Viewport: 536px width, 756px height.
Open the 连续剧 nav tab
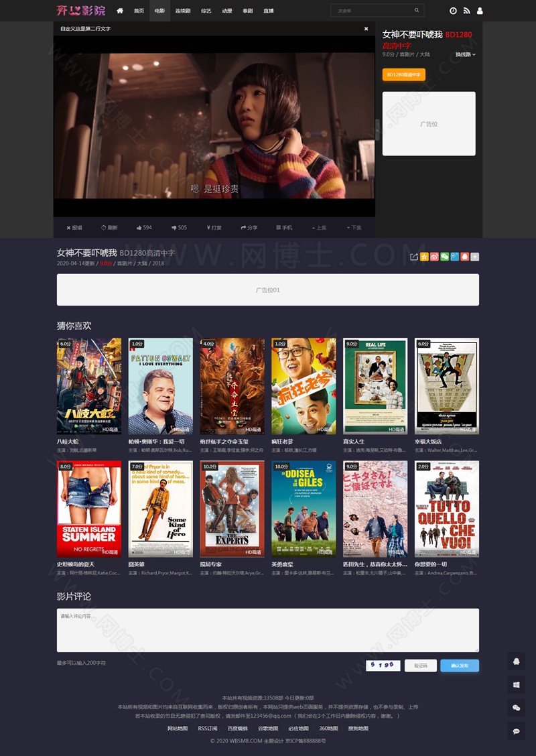[x=183, y=11]
